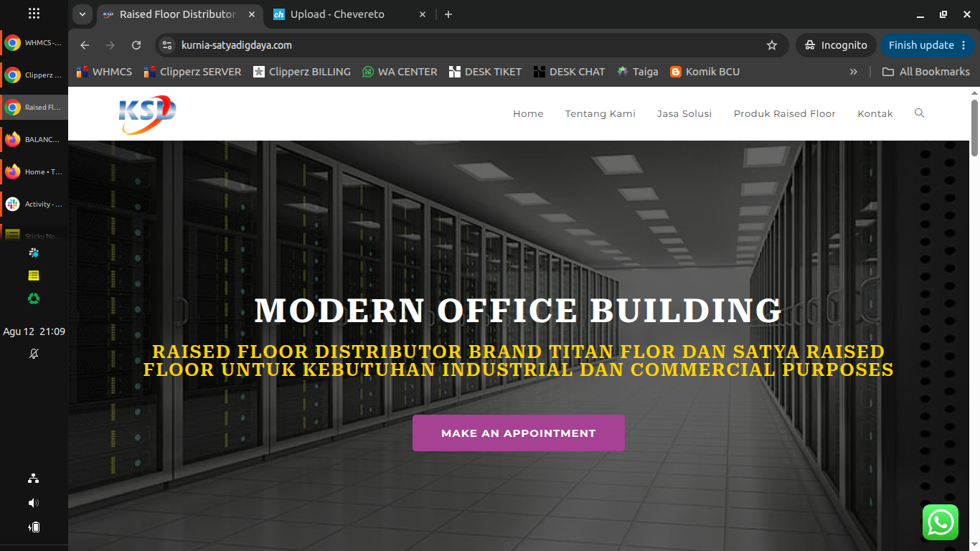Bookmark this page with star icon
980x551 pixels.
click(772, 45)
